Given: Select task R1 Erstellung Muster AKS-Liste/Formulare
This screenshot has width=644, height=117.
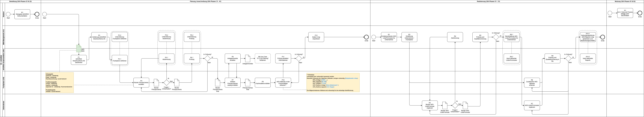Looking at the screenshot, I should coord(389,37).
